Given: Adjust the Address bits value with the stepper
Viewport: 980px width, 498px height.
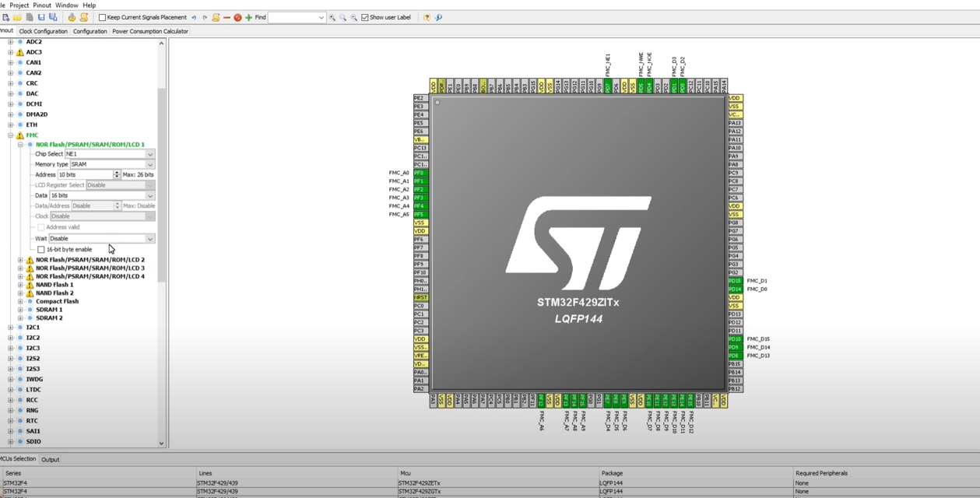Looking at the screenshot, I should [117, 174].
